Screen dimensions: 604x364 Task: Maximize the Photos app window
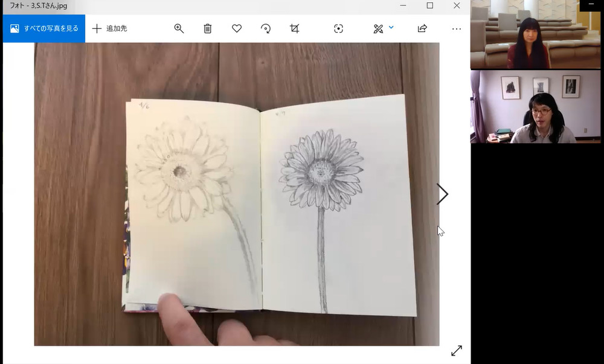[430, 5]
